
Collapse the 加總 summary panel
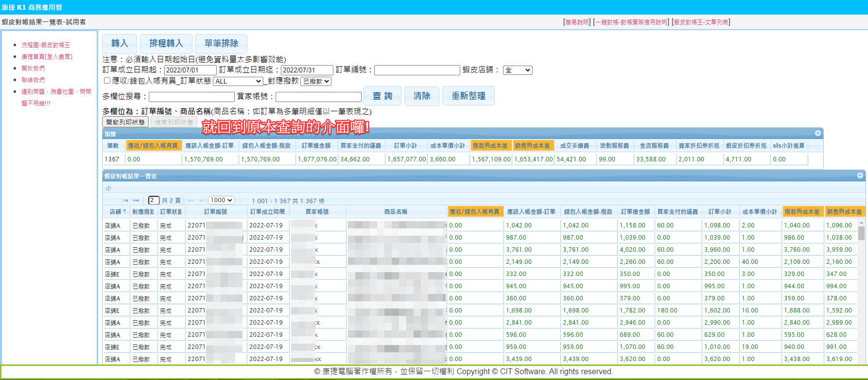tap(818, 133)
